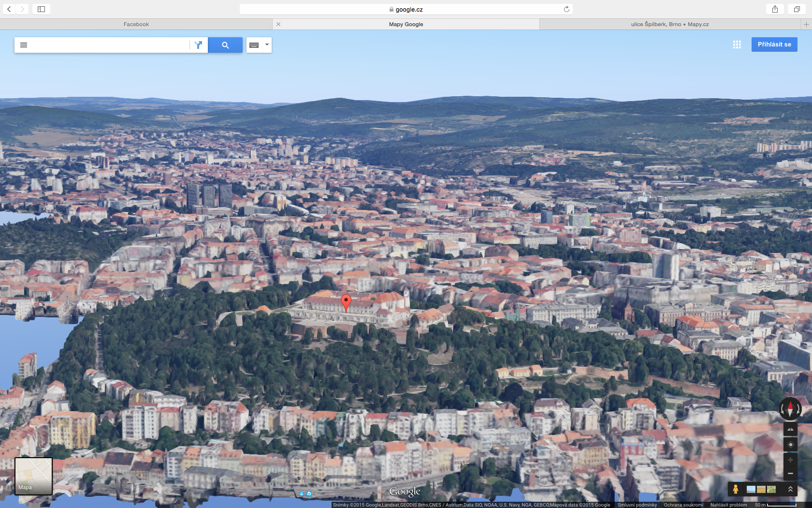
Task: Expand the input tools dropdown arrow
Action: (267, 45)
